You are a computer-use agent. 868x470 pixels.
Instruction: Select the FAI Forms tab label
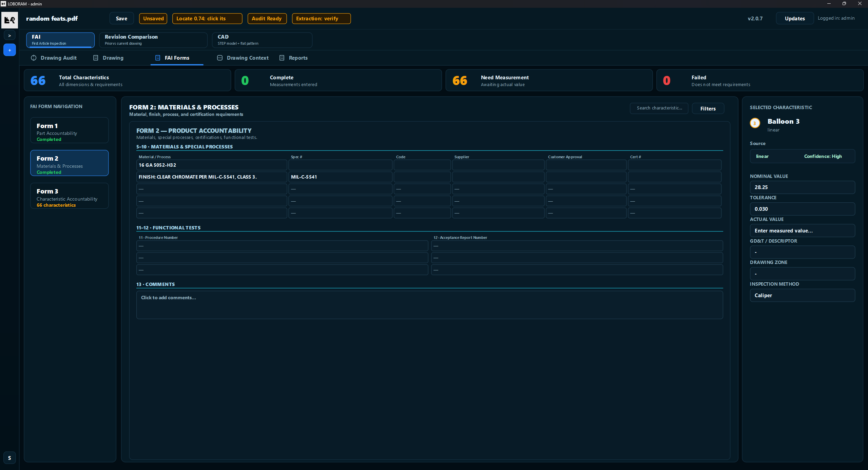pos(177,58)
